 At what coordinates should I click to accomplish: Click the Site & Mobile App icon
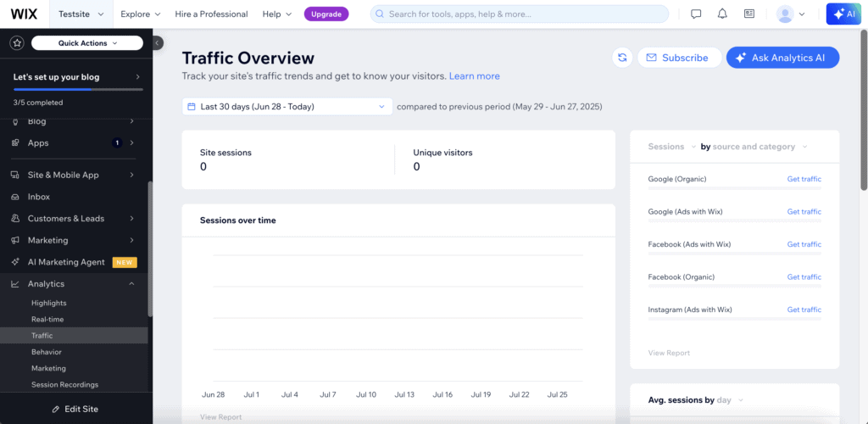click(16, 175)
